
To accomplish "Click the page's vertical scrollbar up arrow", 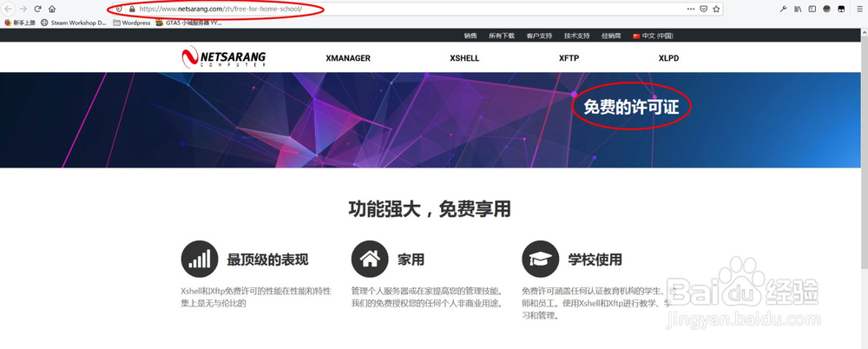I will coord(864,33).
